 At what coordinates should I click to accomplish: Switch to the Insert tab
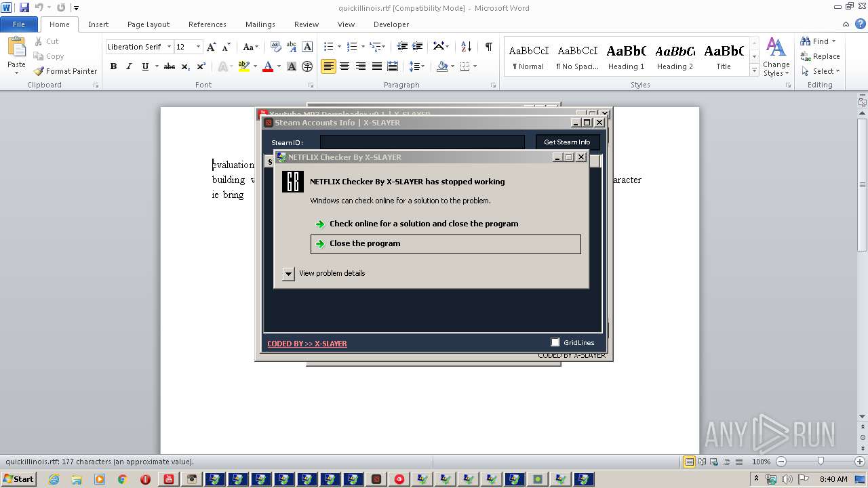[98, 24]
